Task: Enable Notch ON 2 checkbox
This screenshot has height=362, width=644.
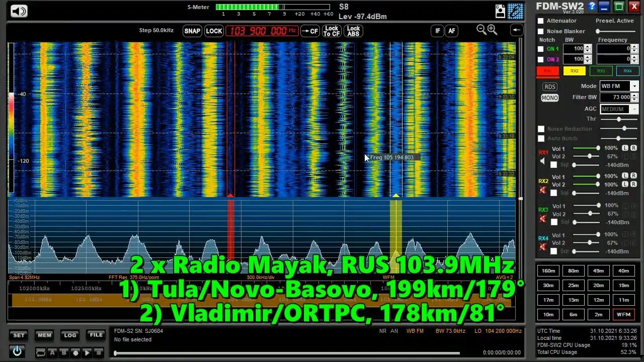Action: (541, 59)
